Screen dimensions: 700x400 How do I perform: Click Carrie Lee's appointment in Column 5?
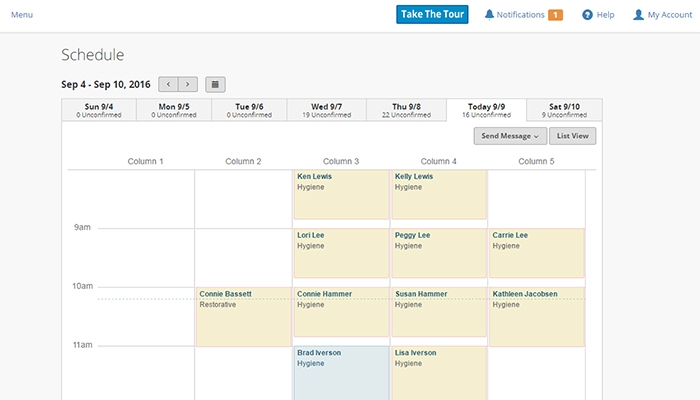pos(536,252)
